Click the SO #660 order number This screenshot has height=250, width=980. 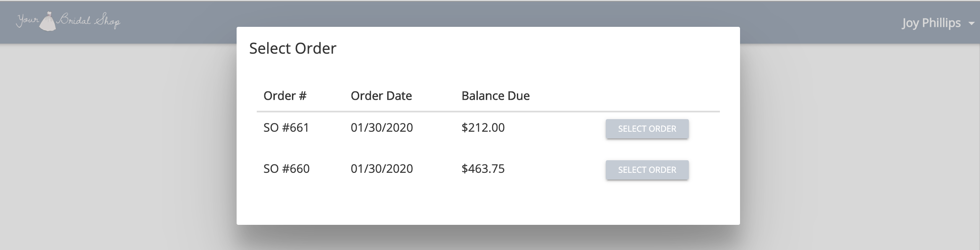coord(287,169)
